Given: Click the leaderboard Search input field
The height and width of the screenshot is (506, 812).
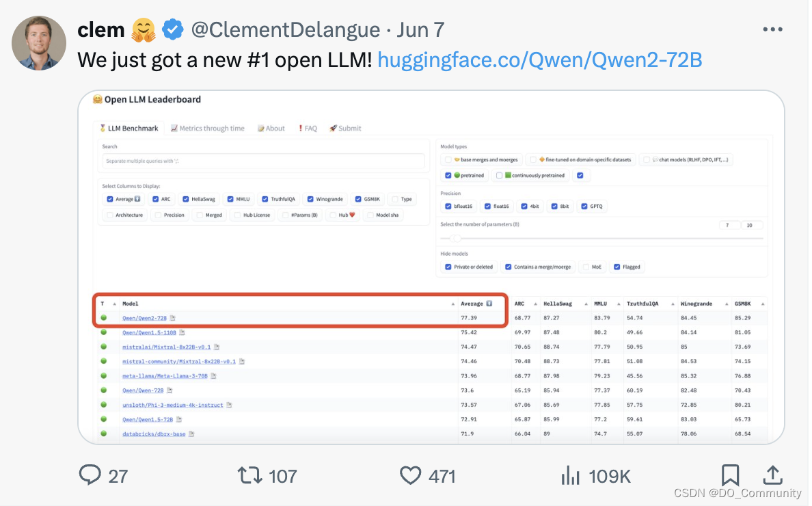Looking at the screenshot, I should 263,161.
